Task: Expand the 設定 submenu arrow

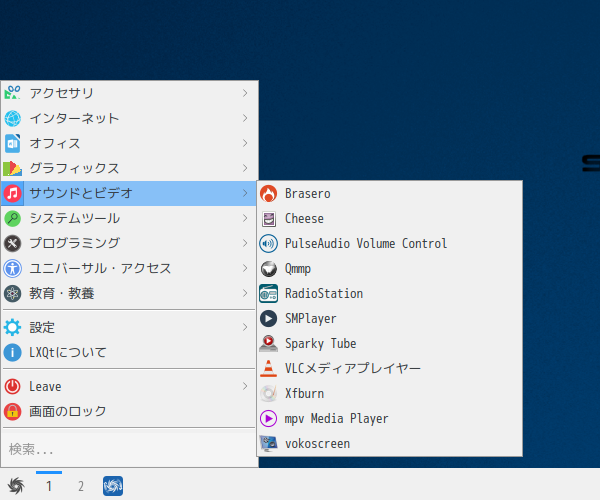Action: [x=245, y=327]
